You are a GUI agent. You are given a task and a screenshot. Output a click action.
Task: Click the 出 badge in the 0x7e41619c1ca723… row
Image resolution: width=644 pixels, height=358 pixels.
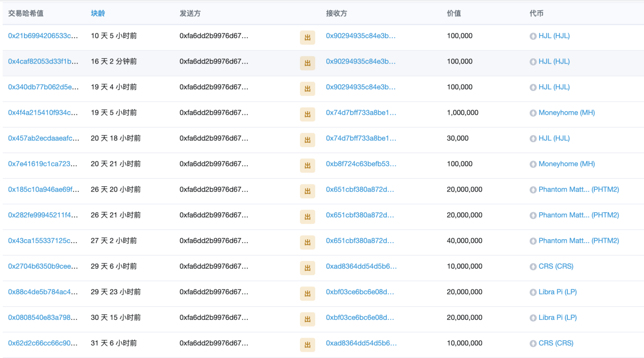click(308, 166)
